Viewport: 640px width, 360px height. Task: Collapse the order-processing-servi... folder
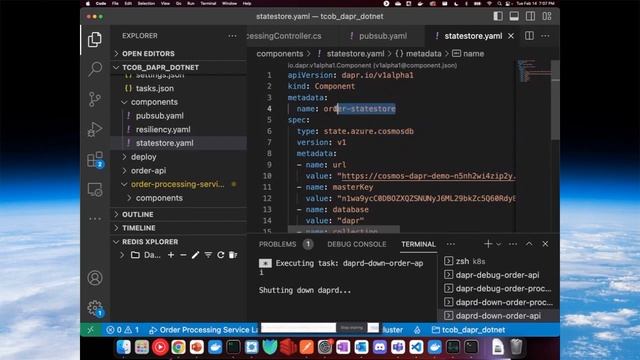click(179, 184)
